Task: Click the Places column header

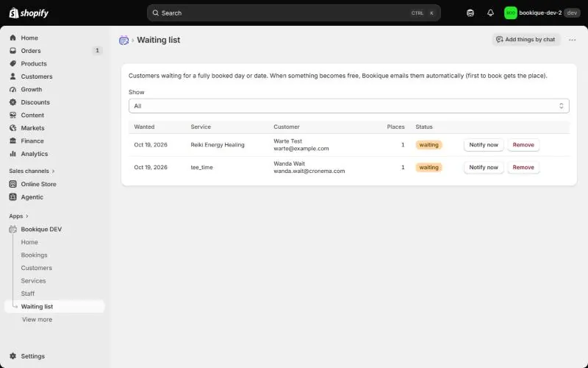Action: tap(395, 127)
